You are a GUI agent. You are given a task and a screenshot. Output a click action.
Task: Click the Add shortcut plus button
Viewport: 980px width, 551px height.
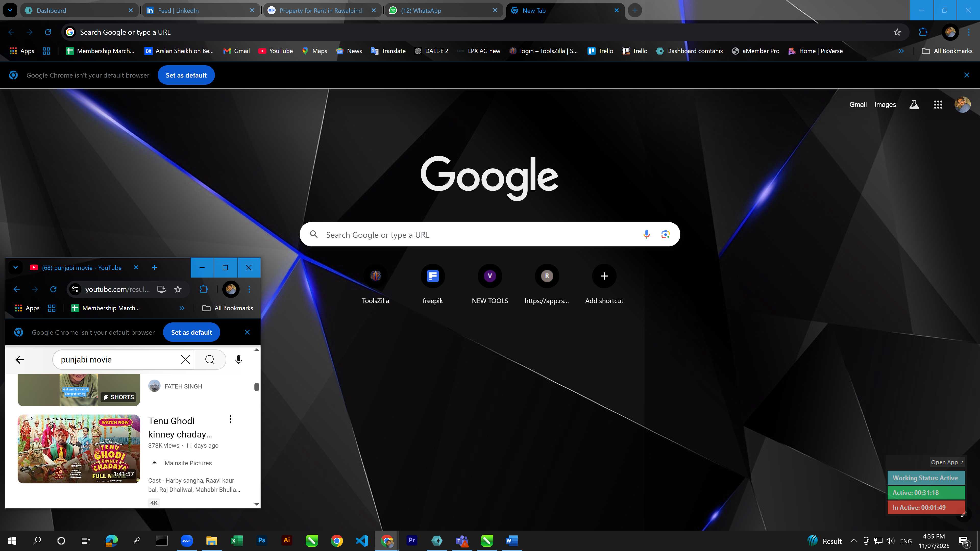tap(604, 276)
